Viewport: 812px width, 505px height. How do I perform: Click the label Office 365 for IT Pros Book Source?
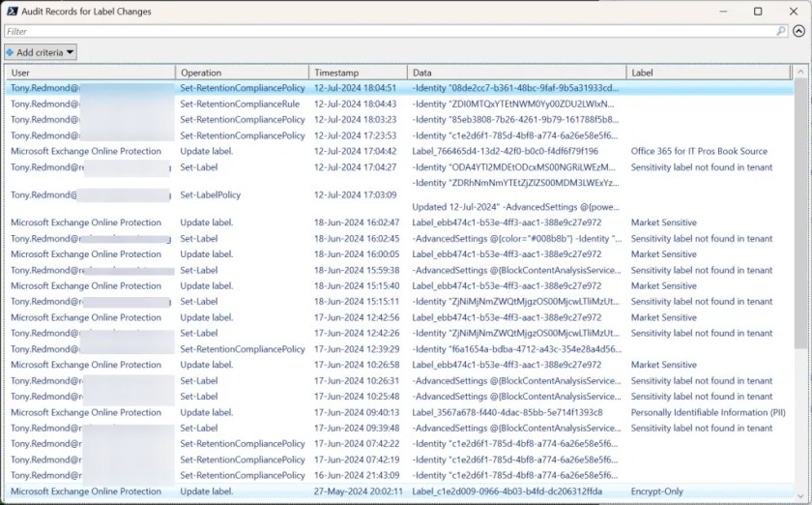tap(699, 151)
